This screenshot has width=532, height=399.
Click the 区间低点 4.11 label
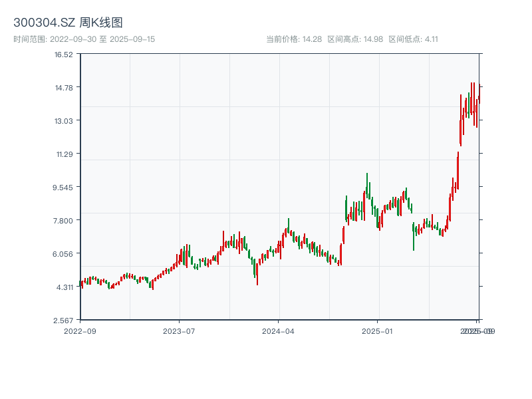(413, 39)
